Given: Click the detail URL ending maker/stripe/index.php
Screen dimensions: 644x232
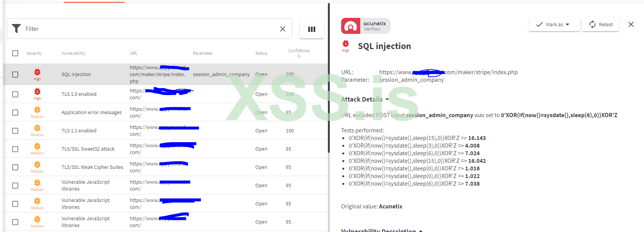Looking at the screenshot, I should tap(448, 72).
